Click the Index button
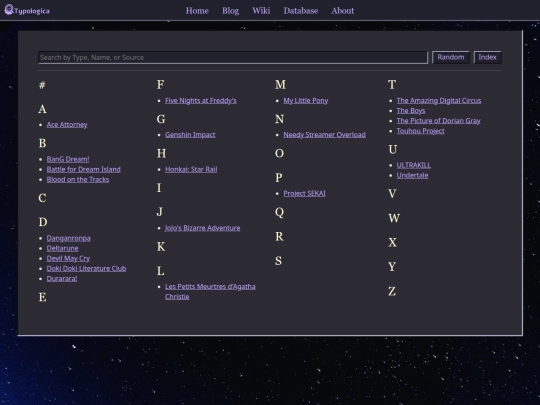Image resolution: width=540 pixels, height=405 pixels. (x=487, y=57)
